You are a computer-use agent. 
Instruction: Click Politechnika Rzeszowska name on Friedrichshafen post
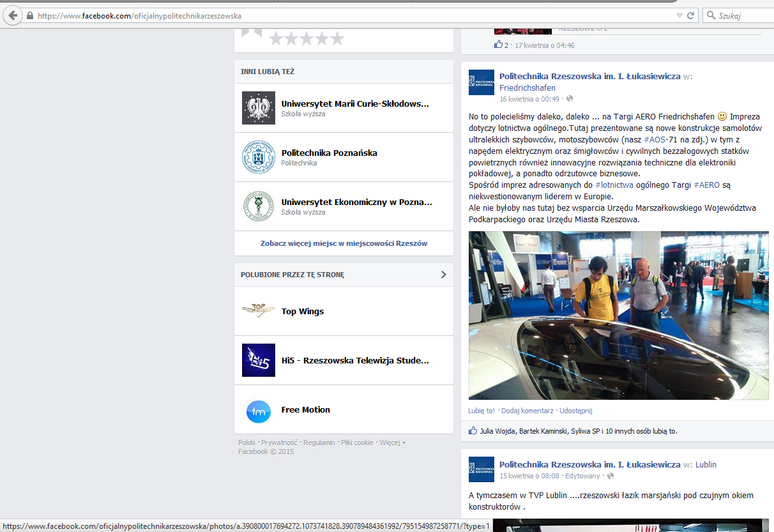click(590, 76)
